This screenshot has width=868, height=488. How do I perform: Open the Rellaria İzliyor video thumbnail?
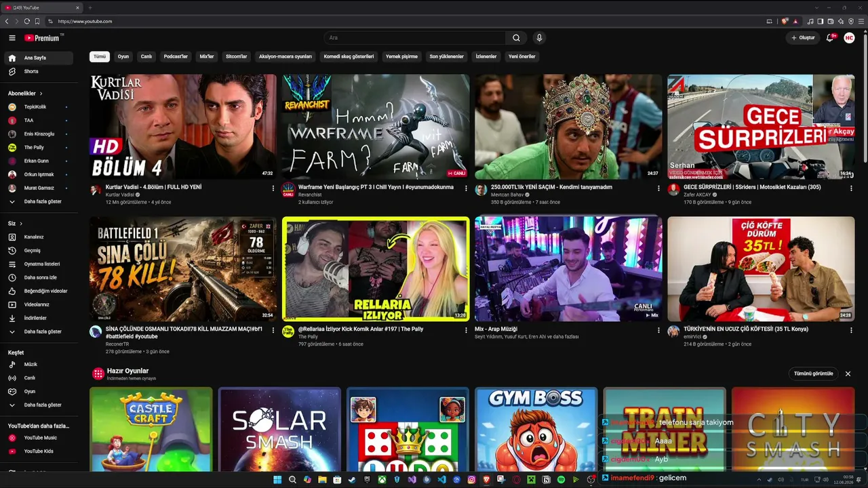tap(376, 269)
